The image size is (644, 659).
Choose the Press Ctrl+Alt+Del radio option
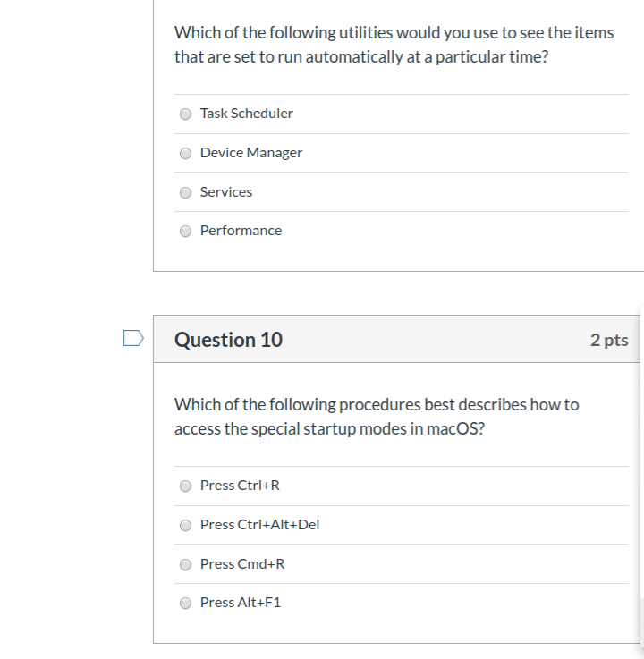coord(185,526)
